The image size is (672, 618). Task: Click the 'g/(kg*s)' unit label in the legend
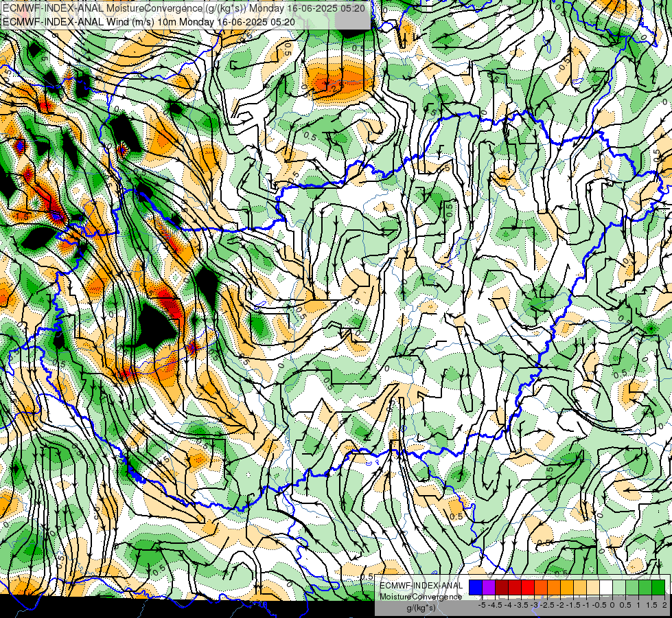tap(421, 608)
